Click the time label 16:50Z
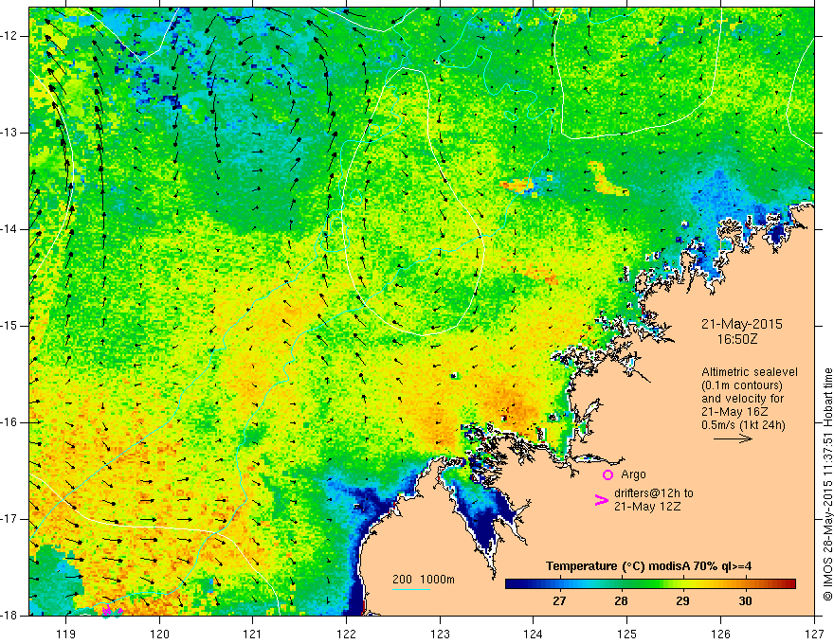This screenshot has width=834, height=644. 737,339
